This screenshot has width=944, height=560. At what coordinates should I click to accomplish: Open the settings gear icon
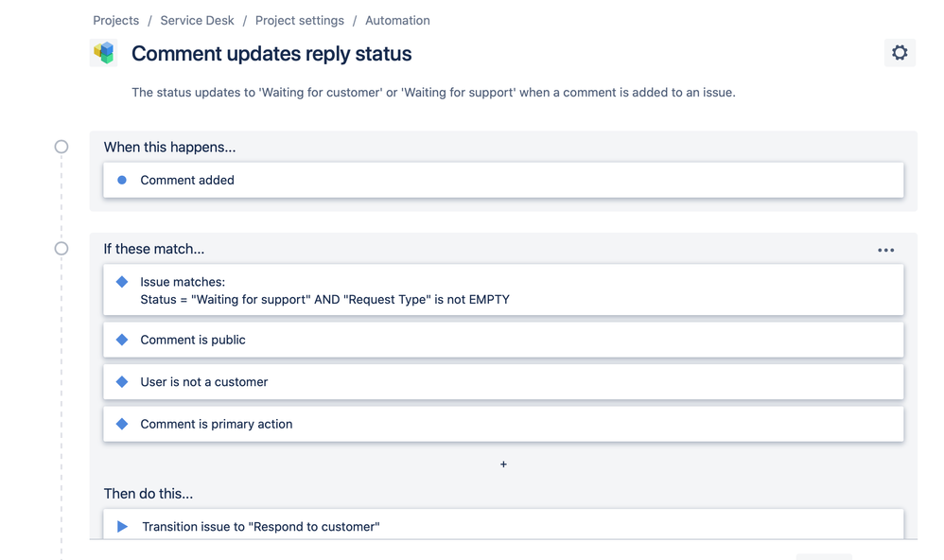(x=900, y=53)
